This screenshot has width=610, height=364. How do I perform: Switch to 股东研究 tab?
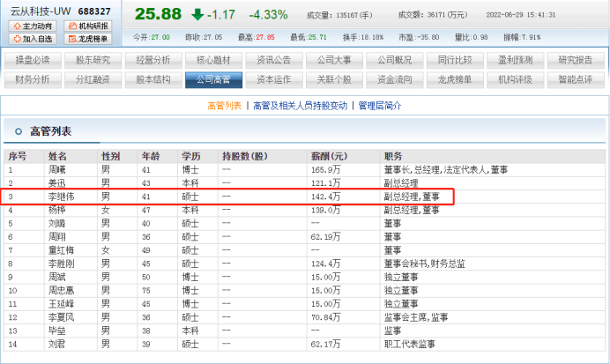[x=93, y=60]
